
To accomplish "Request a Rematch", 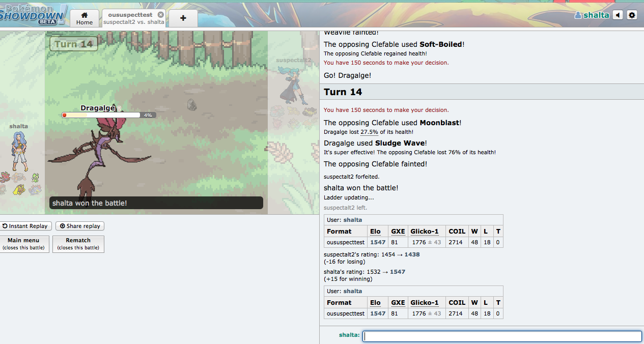I will point(78,244).
